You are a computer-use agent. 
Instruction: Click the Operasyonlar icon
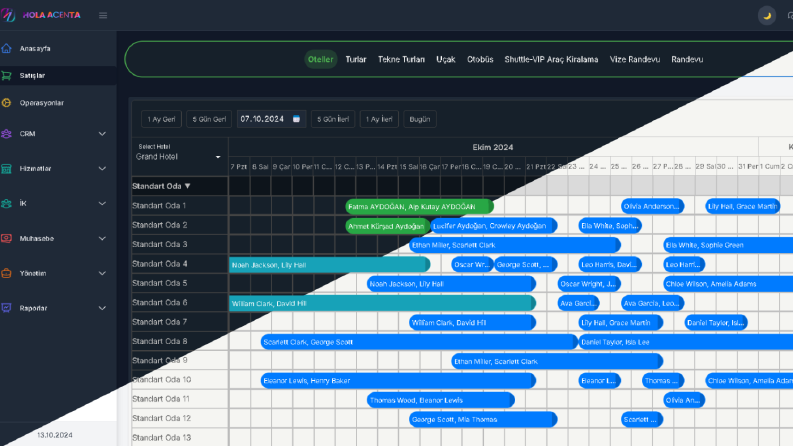click(7, 103)
